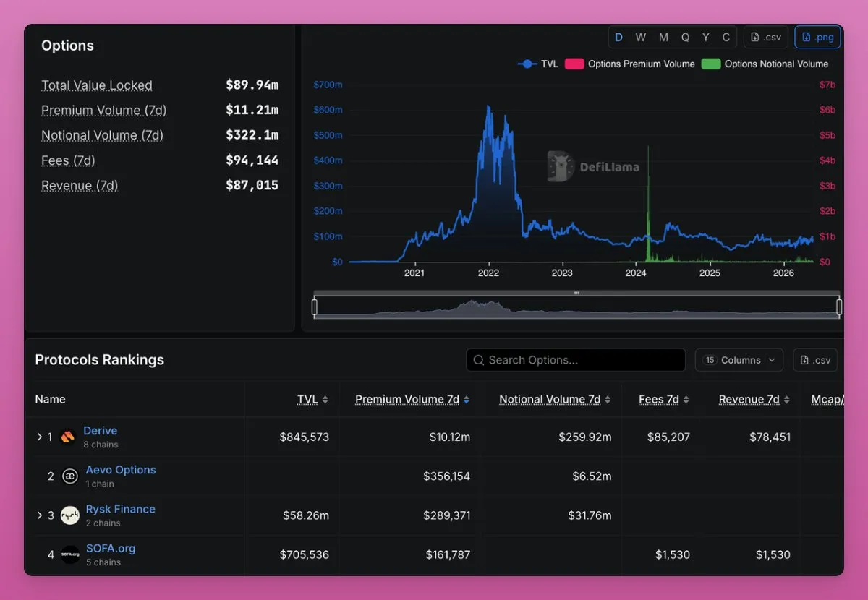Click the $78,451 revenue cell
The image size is (868, 600).
point(769,437)
